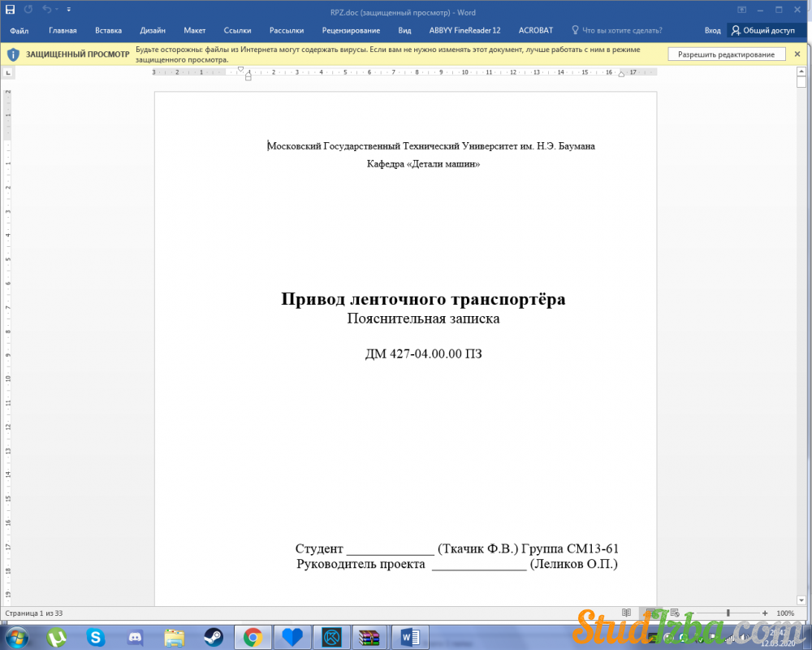Click the tab stop selector at ruler corner
The width and height of the screenshot is (812, 650).
coord(7,72)
